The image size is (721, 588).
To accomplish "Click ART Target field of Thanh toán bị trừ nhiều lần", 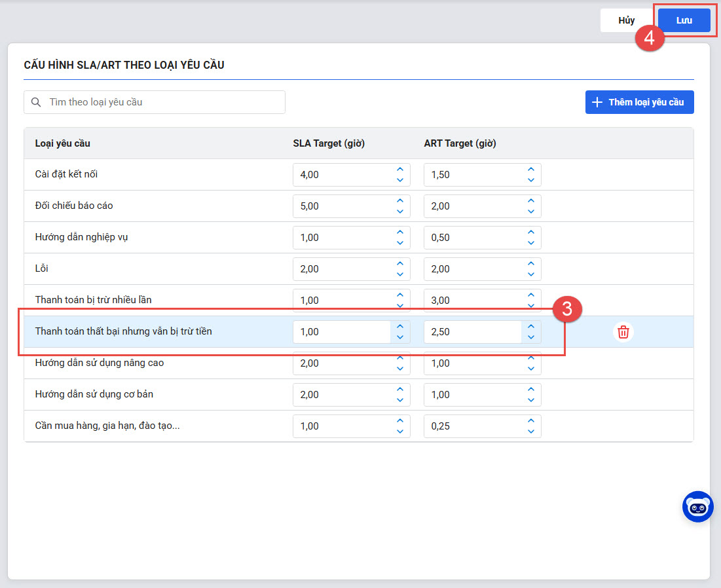I will [x=471, y=301].
